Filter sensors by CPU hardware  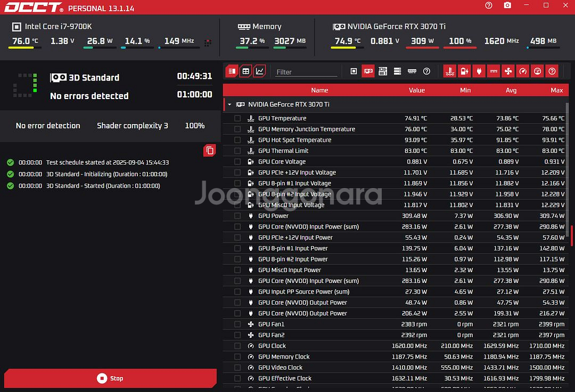354,71
